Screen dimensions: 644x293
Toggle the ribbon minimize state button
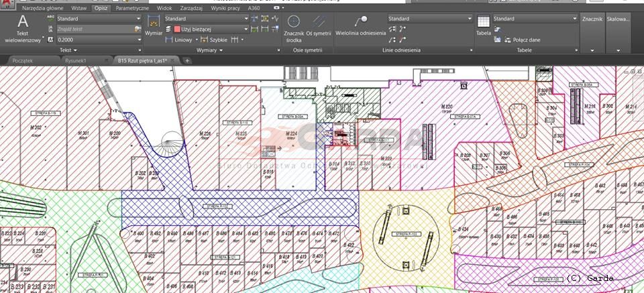pyautogui.click(x=278, y=8)
